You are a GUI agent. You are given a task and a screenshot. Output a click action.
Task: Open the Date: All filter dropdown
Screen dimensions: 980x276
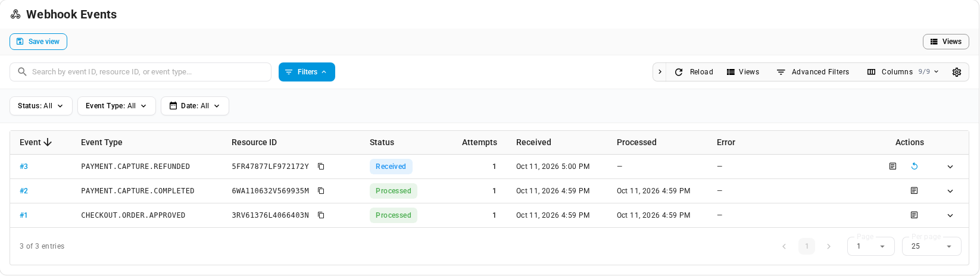(x=195, y=106)
